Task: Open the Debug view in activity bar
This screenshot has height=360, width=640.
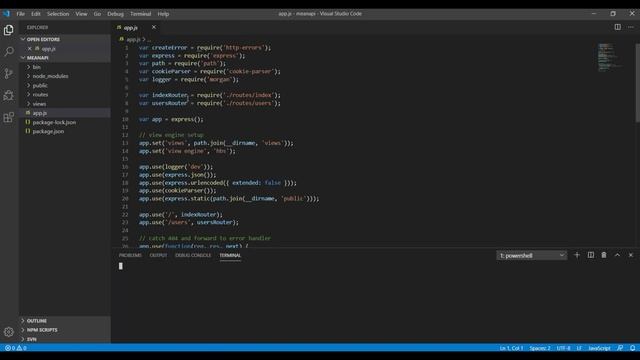Action: pyautogui.click(x=9, y=96)
